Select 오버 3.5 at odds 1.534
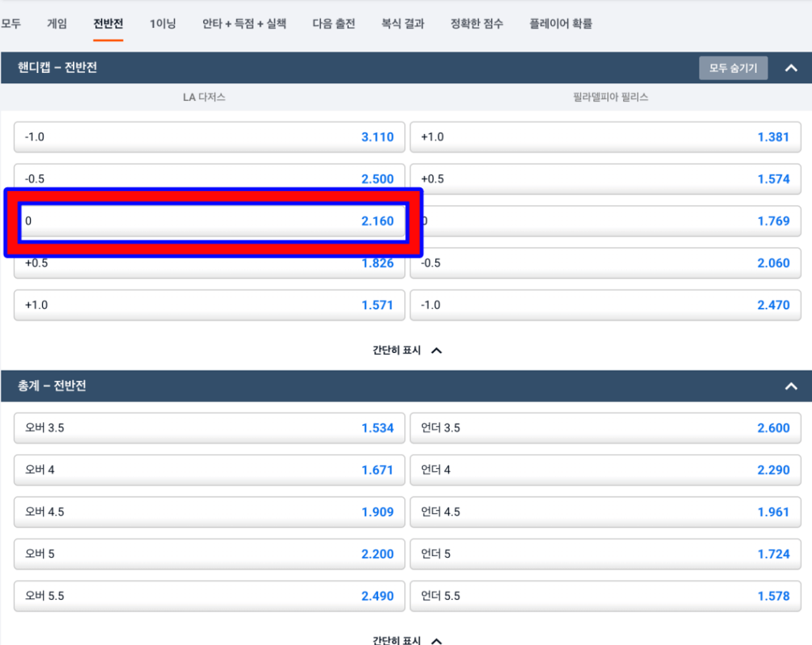812x645 pixels. point(209,428)
